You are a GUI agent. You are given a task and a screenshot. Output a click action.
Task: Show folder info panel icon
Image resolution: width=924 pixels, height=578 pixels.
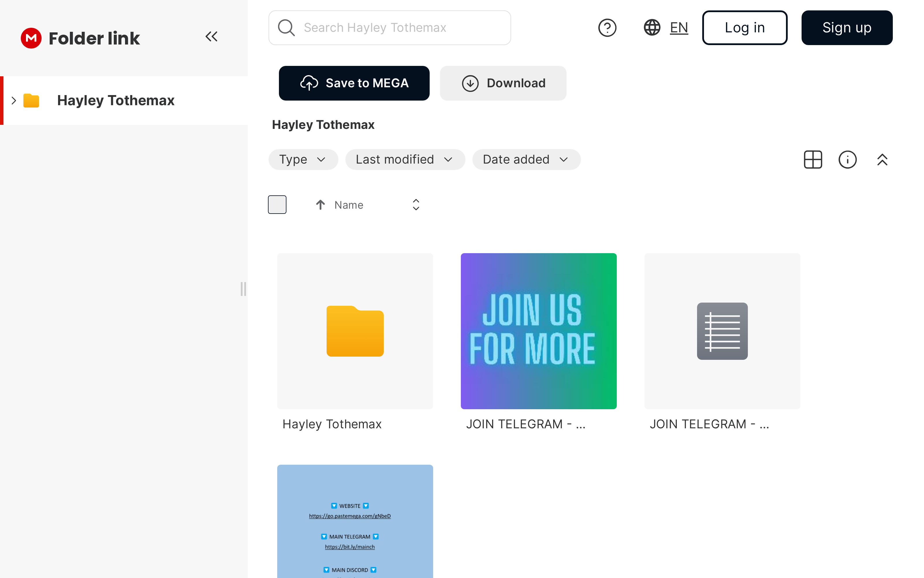point(848,160)
